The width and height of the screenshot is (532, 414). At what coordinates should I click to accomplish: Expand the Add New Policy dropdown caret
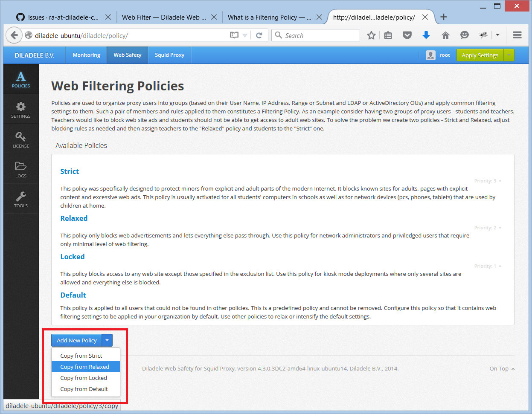pyautogui.click(x=107, y=340)
